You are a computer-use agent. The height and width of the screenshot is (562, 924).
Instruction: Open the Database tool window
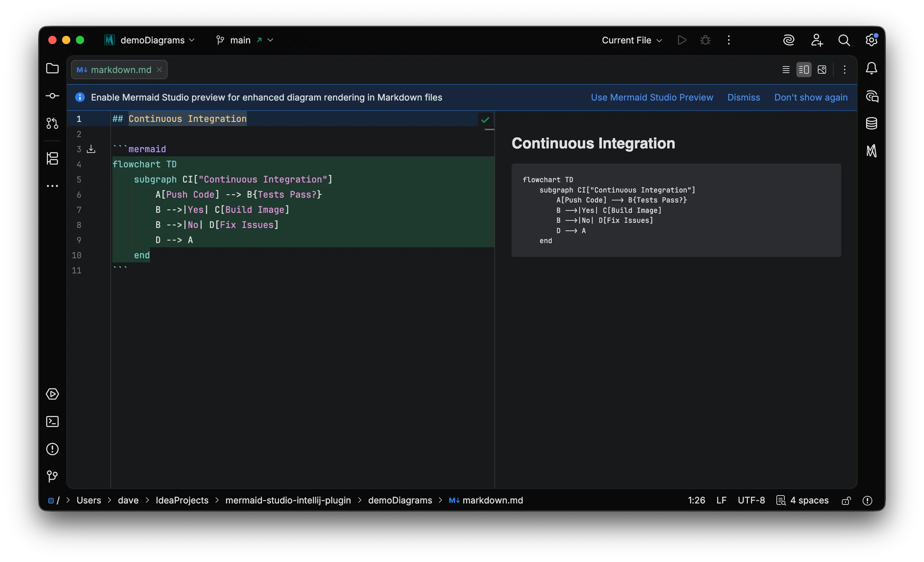pos(872,123)
